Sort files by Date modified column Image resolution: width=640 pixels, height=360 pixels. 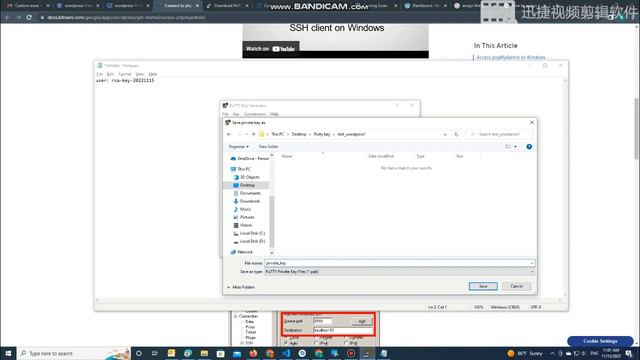[380, 156]
